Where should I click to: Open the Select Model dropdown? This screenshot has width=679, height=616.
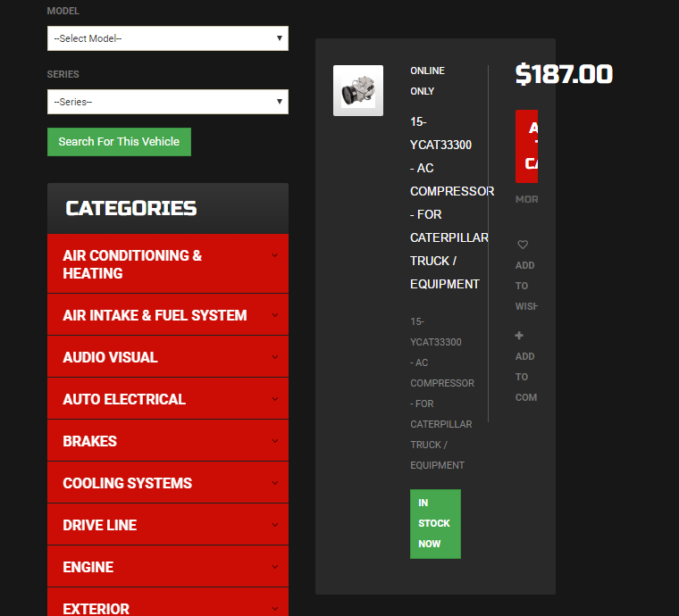click(168, 38)
